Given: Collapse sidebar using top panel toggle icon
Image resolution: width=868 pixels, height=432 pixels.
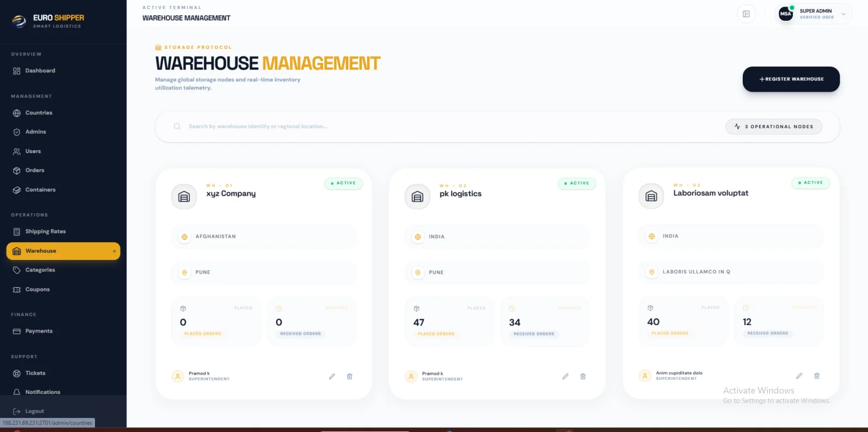Looking at the screenshot, I should pos(746,14).
